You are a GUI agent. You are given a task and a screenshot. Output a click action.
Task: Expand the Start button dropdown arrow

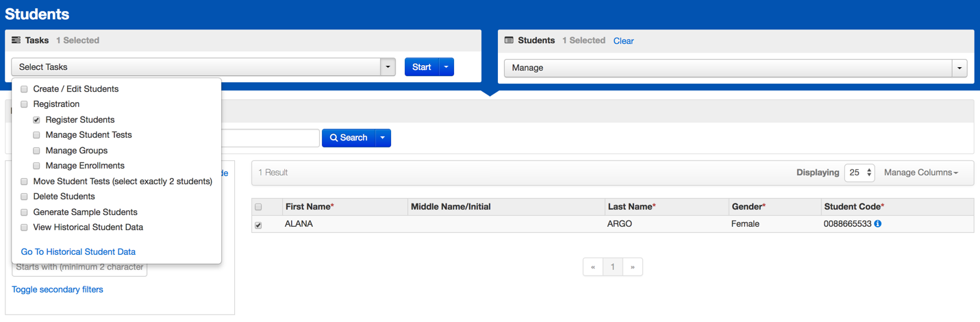446,67
